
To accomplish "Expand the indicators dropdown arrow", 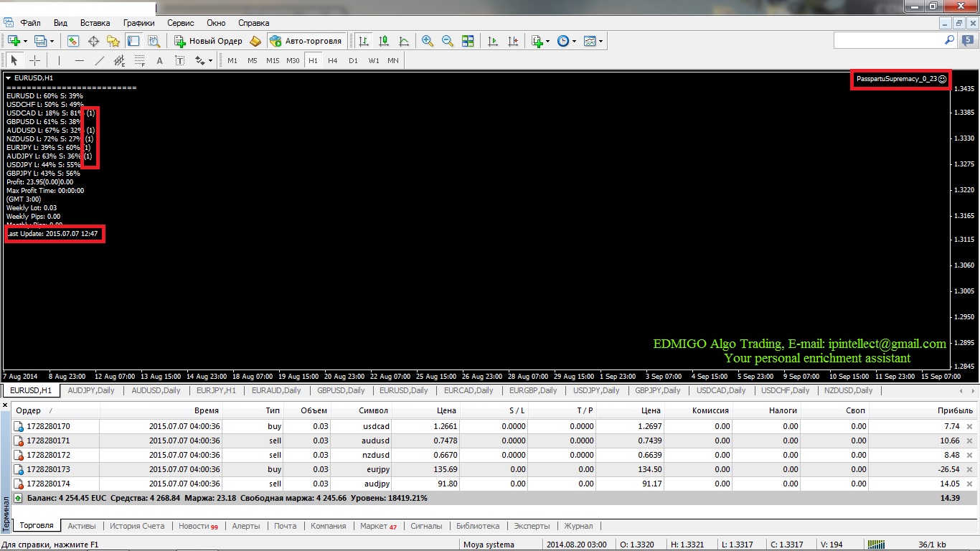I will click(x=548, y=42).
